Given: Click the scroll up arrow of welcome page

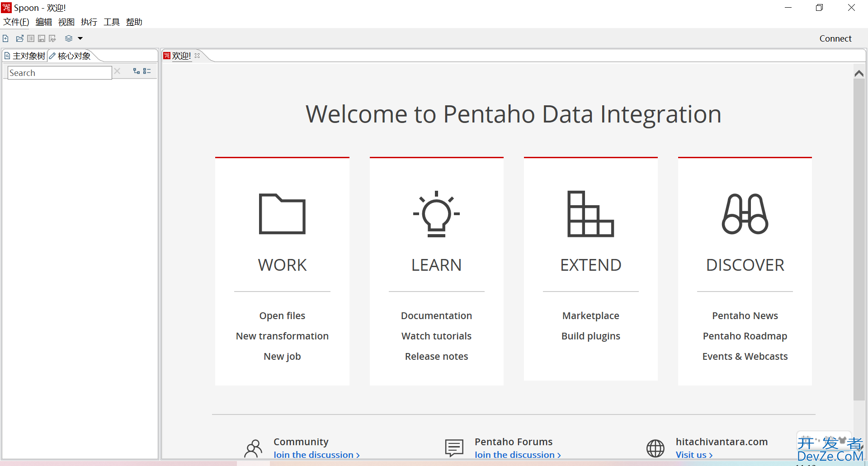Looking at the screenshot, I should [x=859, y=73].
